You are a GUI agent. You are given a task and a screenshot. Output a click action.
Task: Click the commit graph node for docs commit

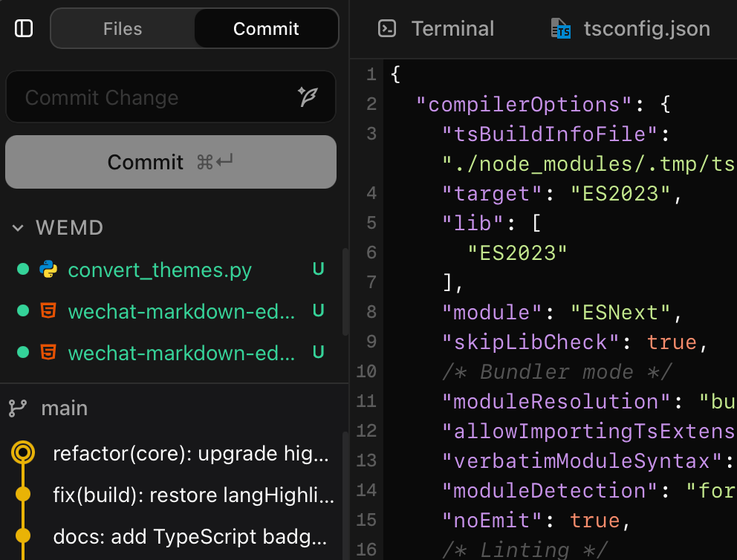(x=25, y=536)
